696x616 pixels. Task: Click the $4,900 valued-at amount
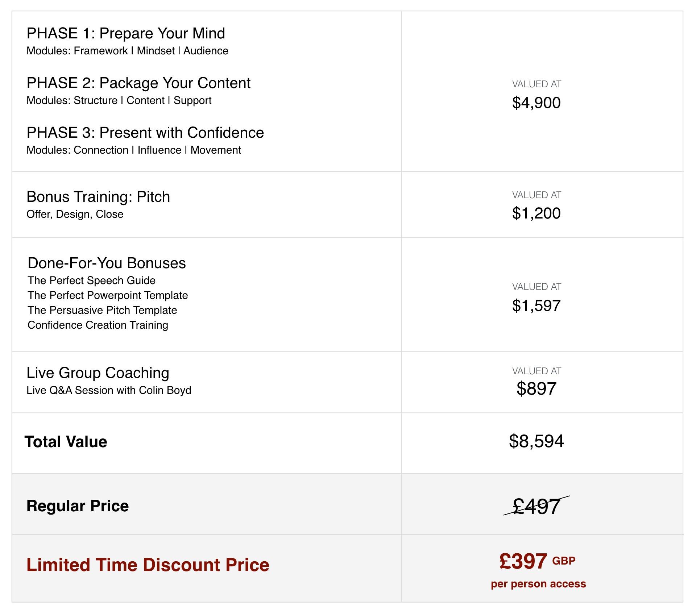[x=536, y=103]
